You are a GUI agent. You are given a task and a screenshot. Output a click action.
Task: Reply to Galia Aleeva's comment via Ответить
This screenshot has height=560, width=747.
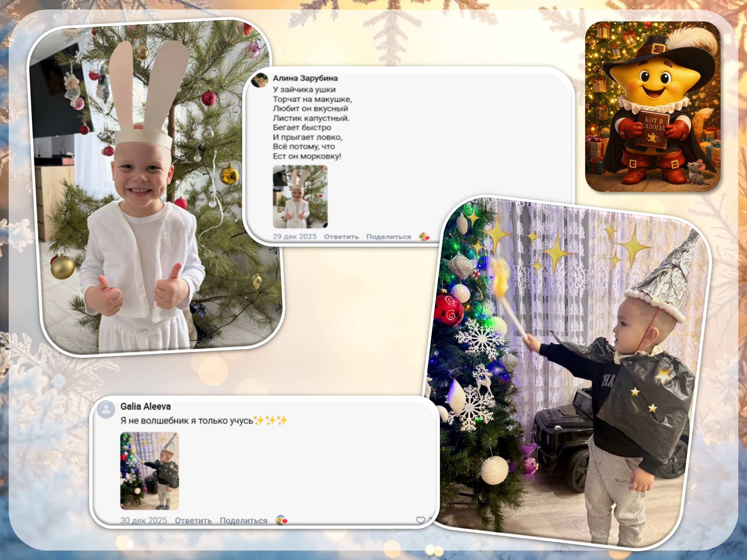193,520
